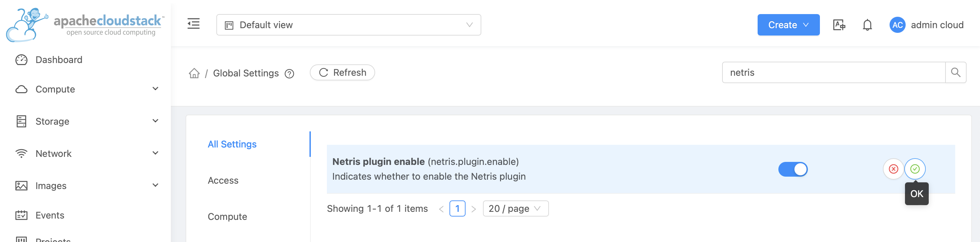Open the Storage section icon
Screen dimensions: 980x242
coord(22,121)
